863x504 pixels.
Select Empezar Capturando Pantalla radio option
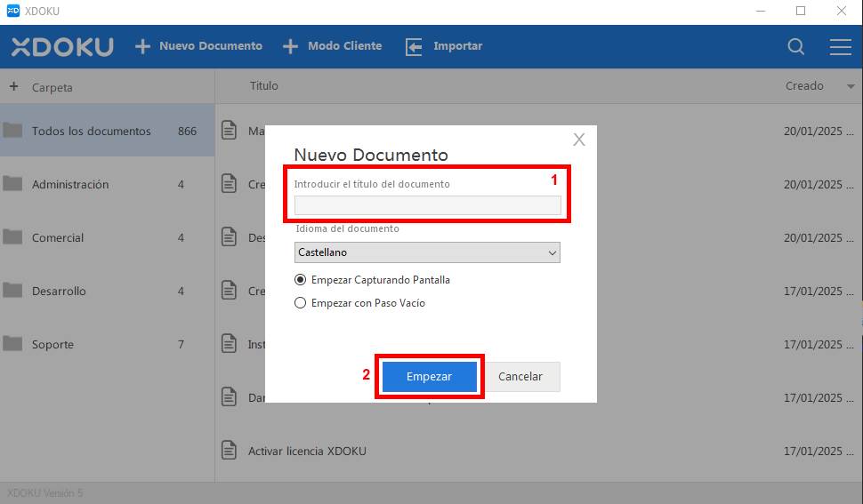point(300,280)
